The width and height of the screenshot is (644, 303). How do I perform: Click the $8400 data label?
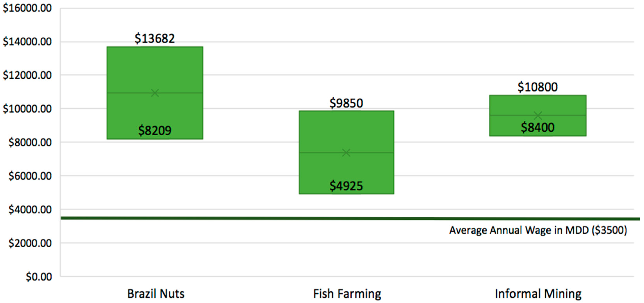click(x=538, y=127)
